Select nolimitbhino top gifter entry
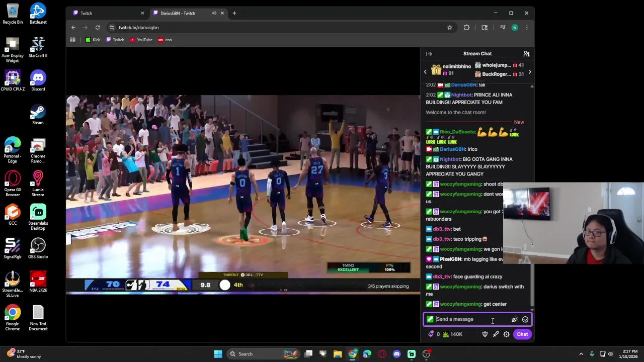 451,69
